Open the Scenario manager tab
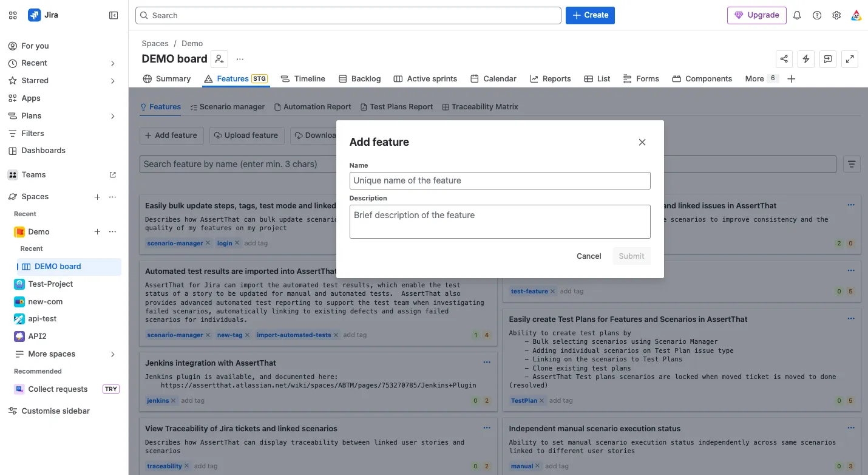The height and width of the screenshot is (475, 868). (x=227, y=107)
